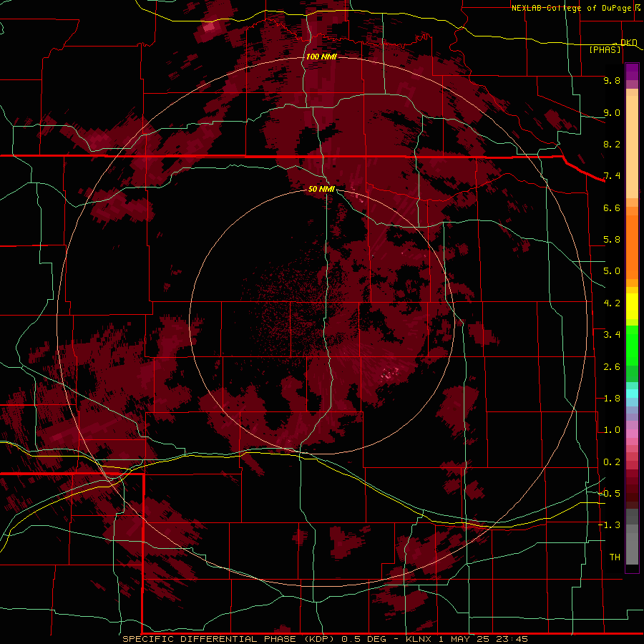Pick the cyan band of the color scale
The height and width of the screenshot is (644, 644).
tap(632, 394)
